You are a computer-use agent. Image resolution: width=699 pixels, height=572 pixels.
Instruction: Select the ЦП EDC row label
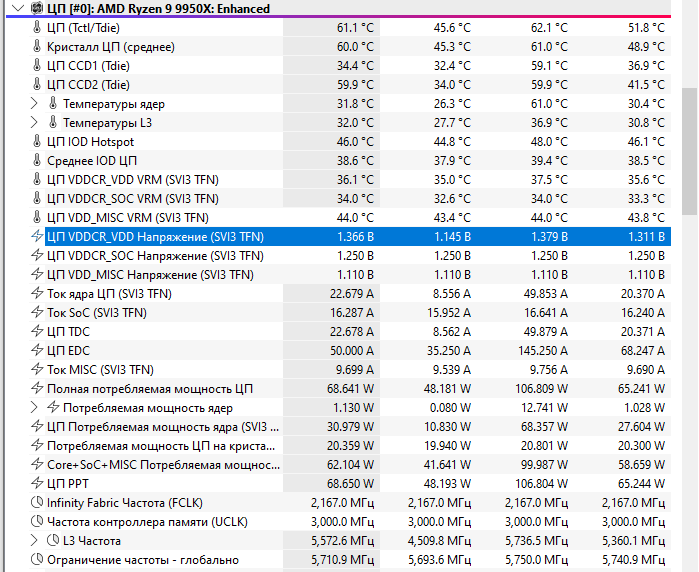[x=68, y=351]
